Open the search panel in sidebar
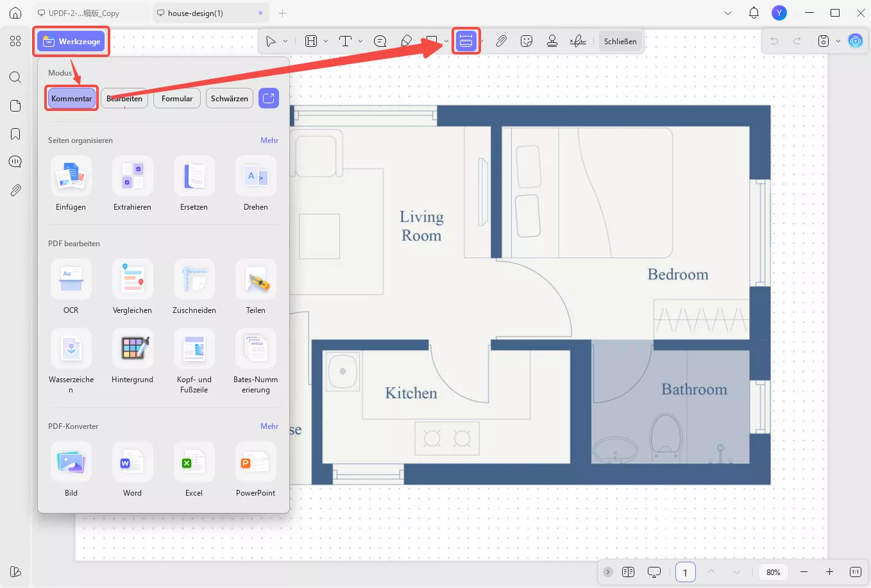Image resolution: width=871 pixels, height=588 pixels. click(x=15, y=78)
